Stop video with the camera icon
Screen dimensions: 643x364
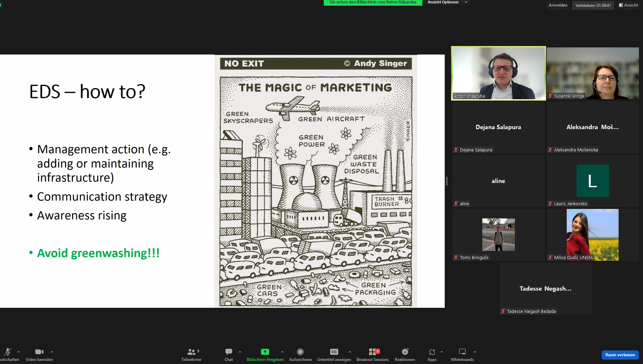[39, 352]
